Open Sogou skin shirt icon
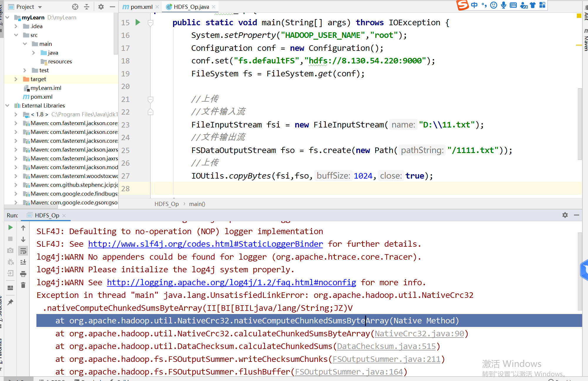The width and height of the screenshot is (588, 381). tap(533, 5)
